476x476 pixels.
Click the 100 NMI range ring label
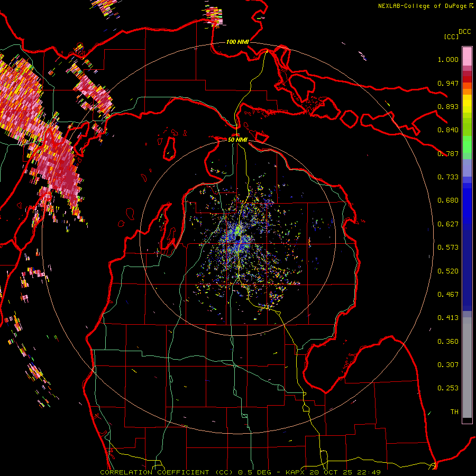[237, 42]
